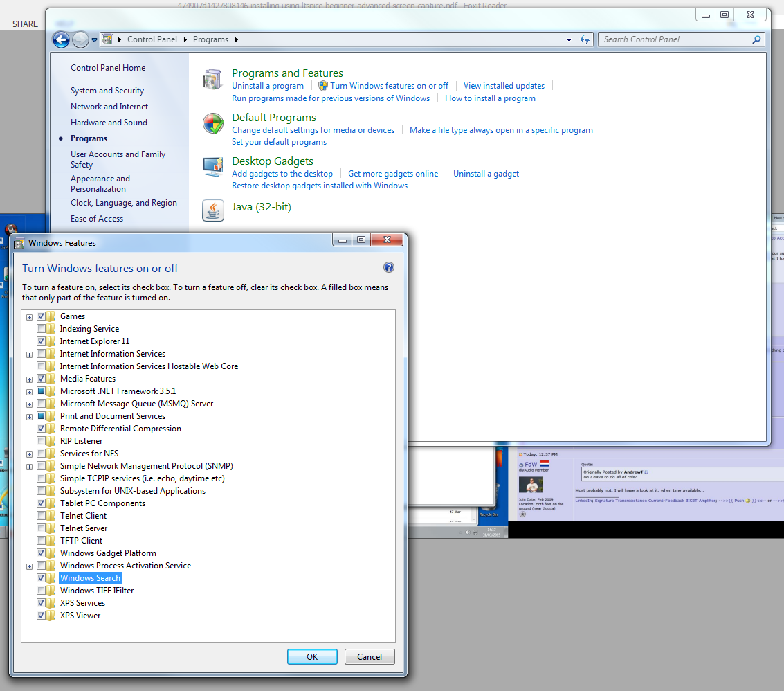784x691 pixels.
Task: Open the Java coffee cup icon
Action: pyautogui.click(x=213, y=210)
